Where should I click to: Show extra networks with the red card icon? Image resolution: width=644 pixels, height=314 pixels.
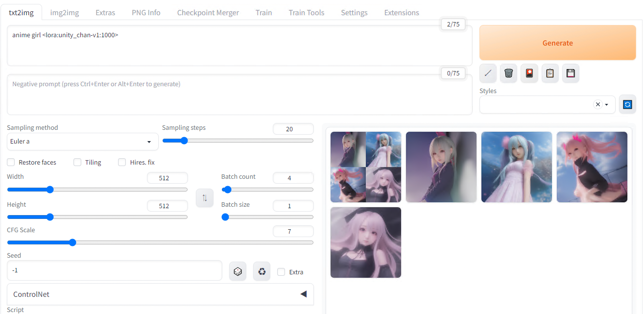529,73
